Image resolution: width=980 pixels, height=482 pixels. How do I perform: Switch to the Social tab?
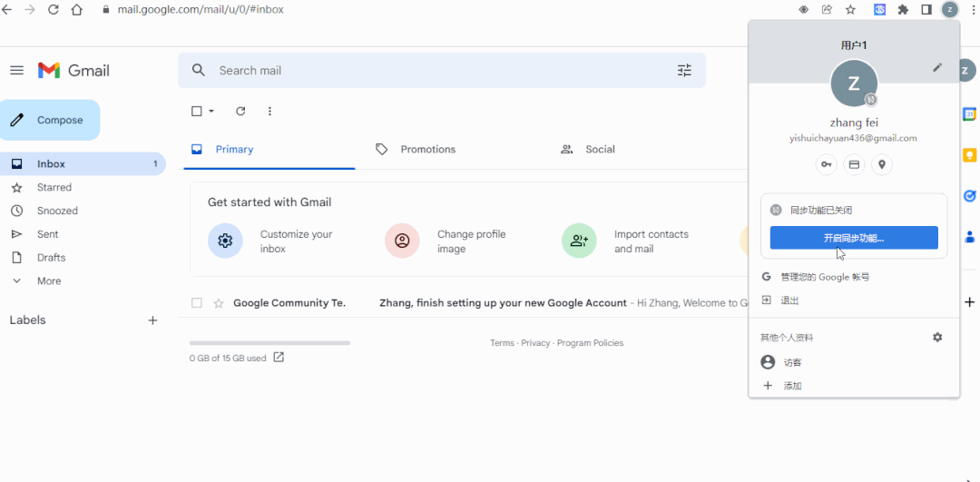[599, 150]
